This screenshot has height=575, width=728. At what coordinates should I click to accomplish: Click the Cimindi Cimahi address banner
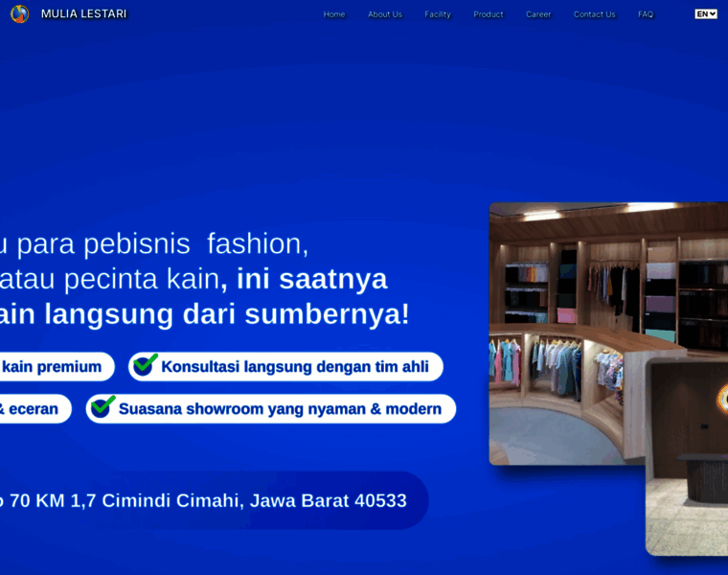tap(213, 500)
